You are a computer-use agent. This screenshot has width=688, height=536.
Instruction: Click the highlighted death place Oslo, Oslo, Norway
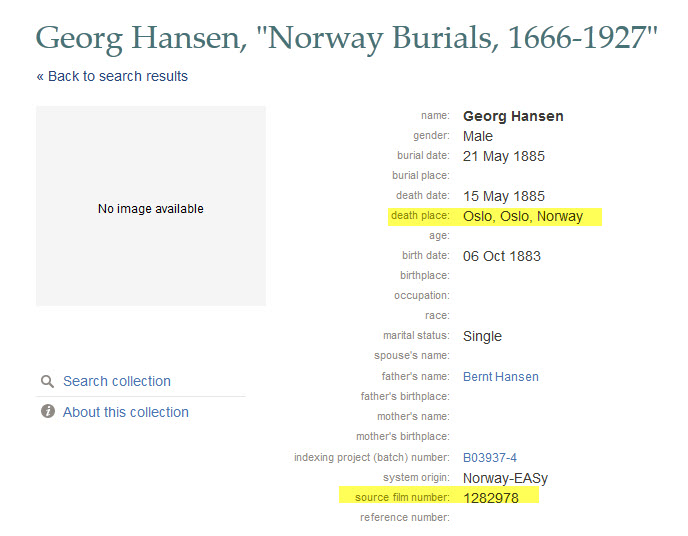(523, 216)
